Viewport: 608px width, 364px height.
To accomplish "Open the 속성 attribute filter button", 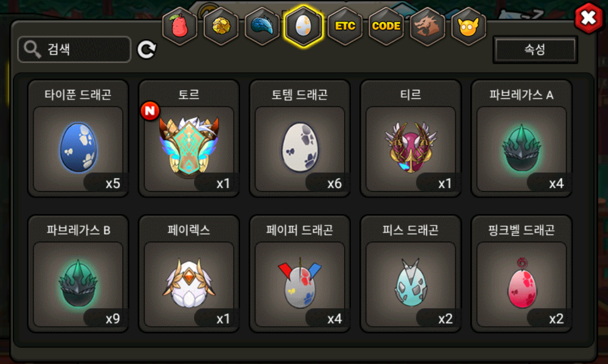I will [x=535, y=50].
